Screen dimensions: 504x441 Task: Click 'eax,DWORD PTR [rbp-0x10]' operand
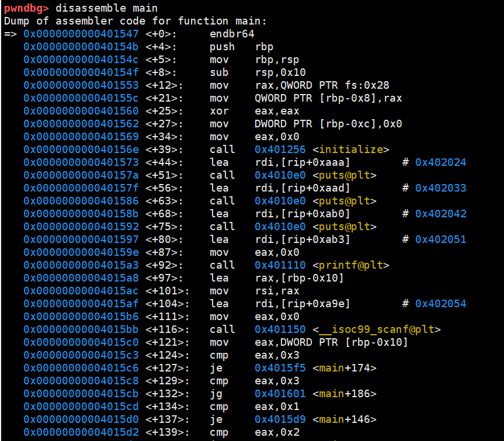[331, 342]
